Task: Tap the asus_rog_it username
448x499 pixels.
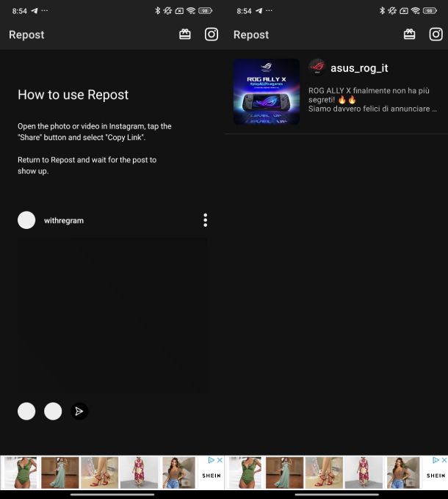Action: tap(359, 68)
